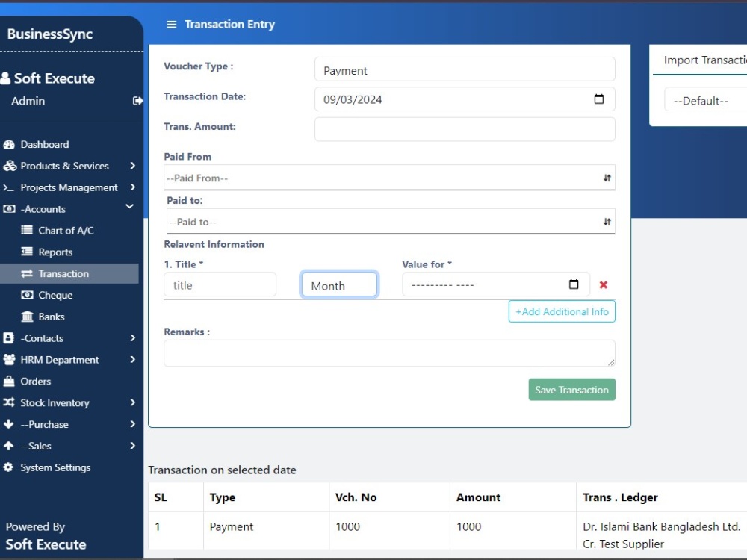
Task: Click the Chart of A/C list icon
Action: tap(27, 231)
